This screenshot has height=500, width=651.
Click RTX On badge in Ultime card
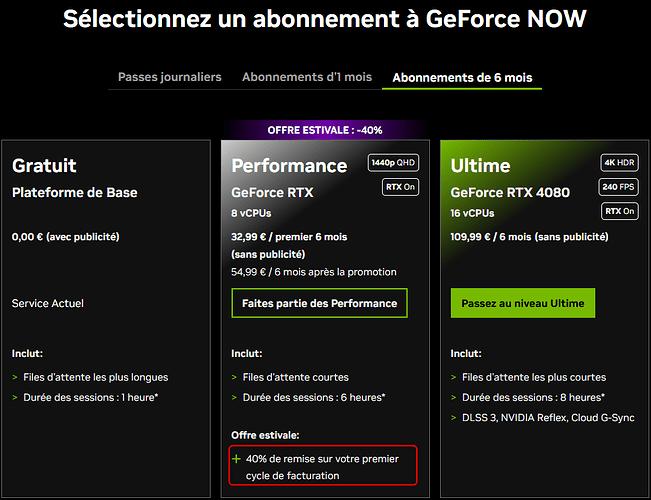click(x=620, y=211)
